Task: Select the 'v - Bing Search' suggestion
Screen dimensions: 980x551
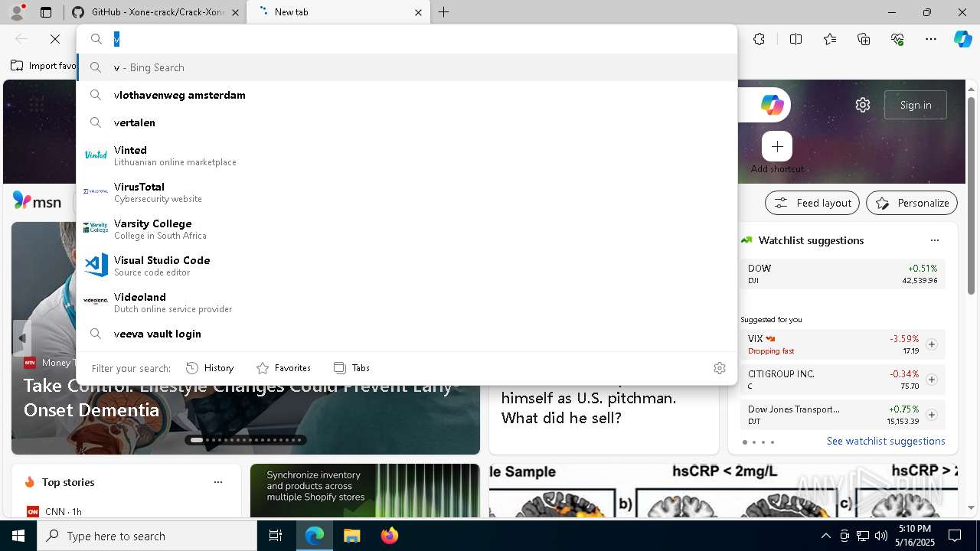Action: point(407,67)
